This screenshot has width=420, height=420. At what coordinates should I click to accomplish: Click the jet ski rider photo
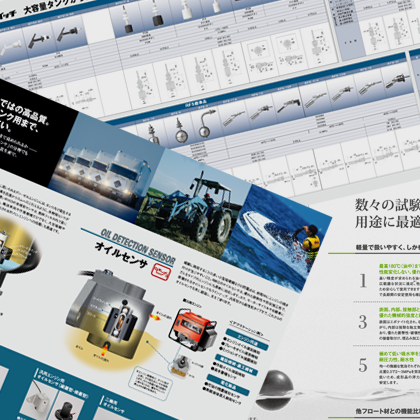point(277,238)
